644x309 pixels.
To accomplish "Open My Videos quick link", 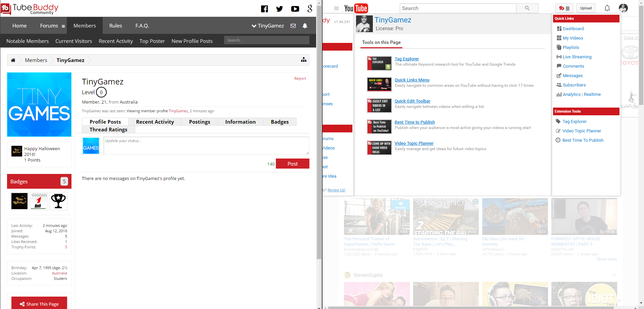I will [x=573, y=38].
